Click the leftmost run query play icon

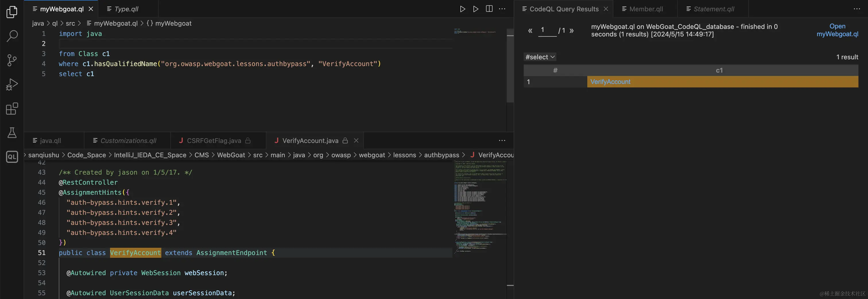tap(463, 9)
